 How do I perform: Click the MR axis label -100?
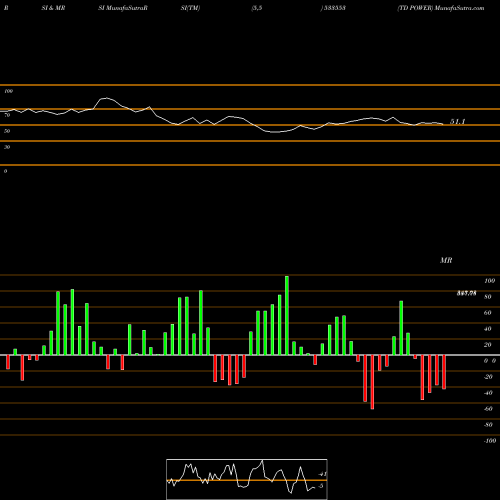tap(490, 441)
